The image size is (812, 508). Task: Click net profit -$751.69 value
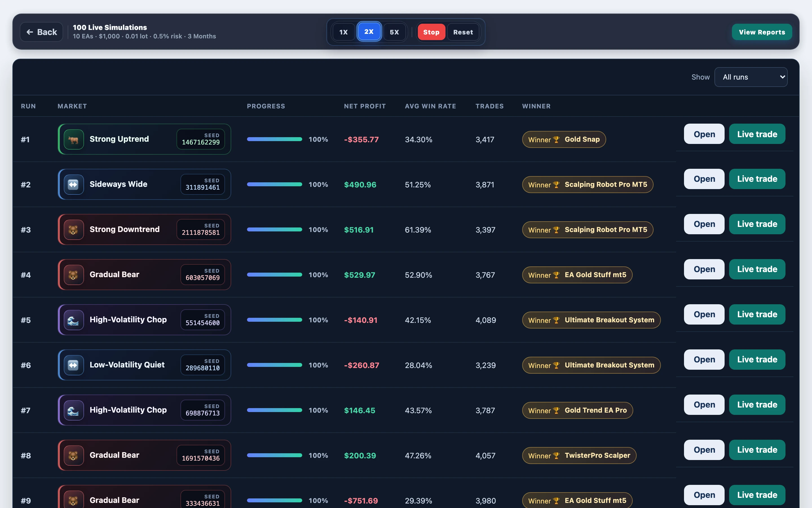pyautogui.click(x=361, y=501)
